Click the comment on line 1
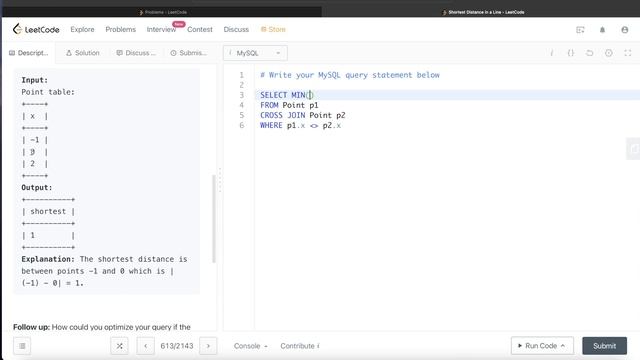640x360 pixels. point(350,75)
